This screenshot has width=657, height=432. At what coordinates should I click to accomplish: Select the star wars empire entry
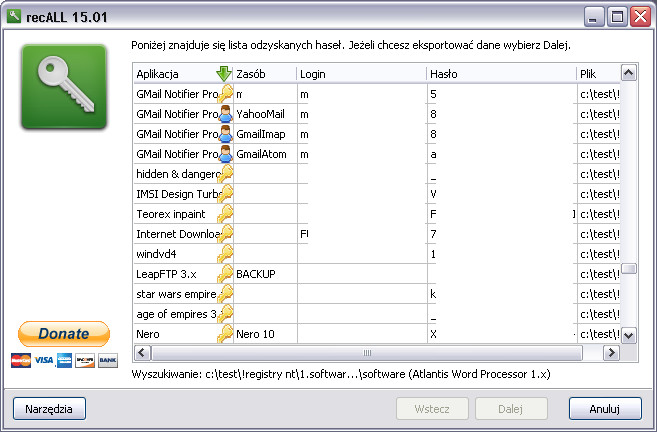[x=176, y=294]
